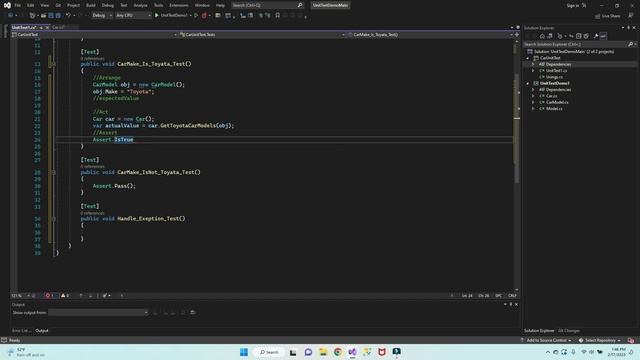Viewport: 640px width, 360px height.
Task: Click Start Without Debugging outline play icon
Action: (x=196, y=16)
